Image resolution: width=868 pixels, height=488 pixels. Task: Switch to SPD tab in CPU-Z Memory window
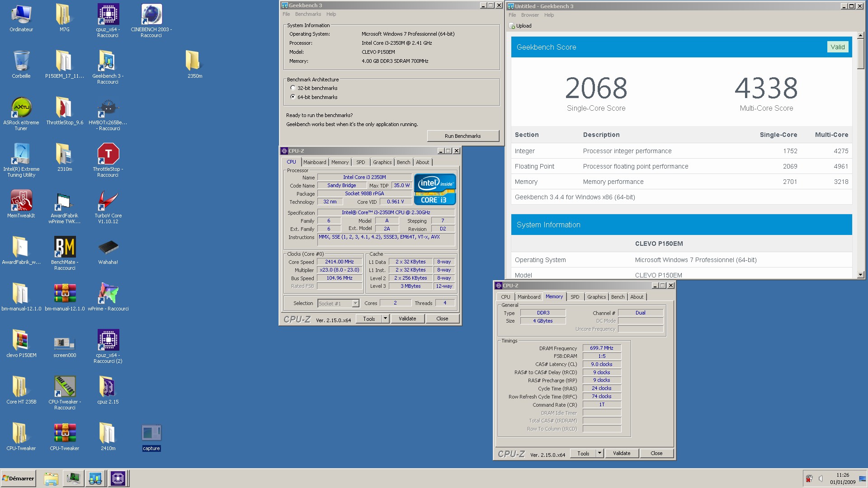[x=575, y=297]
